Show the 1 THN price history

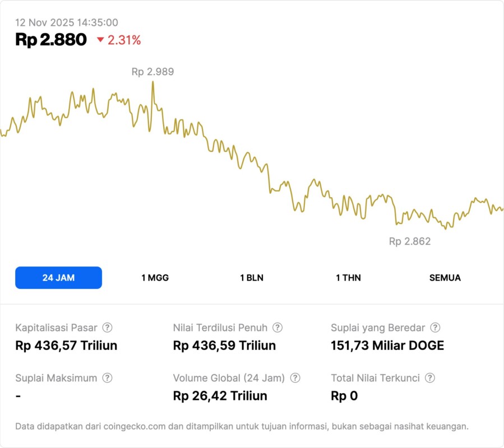(348, 278)
